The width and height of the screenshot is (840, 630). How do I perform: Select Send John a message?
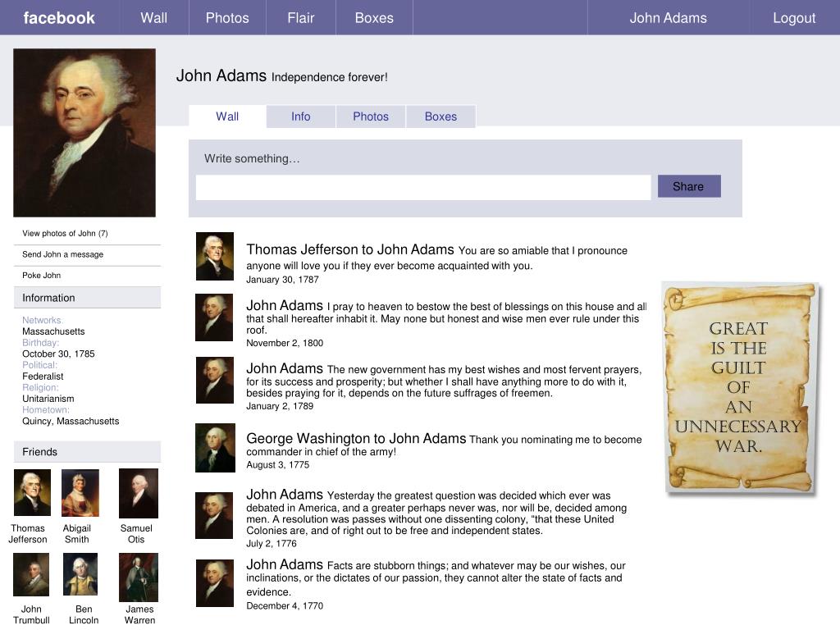click(x=63, y=254)
